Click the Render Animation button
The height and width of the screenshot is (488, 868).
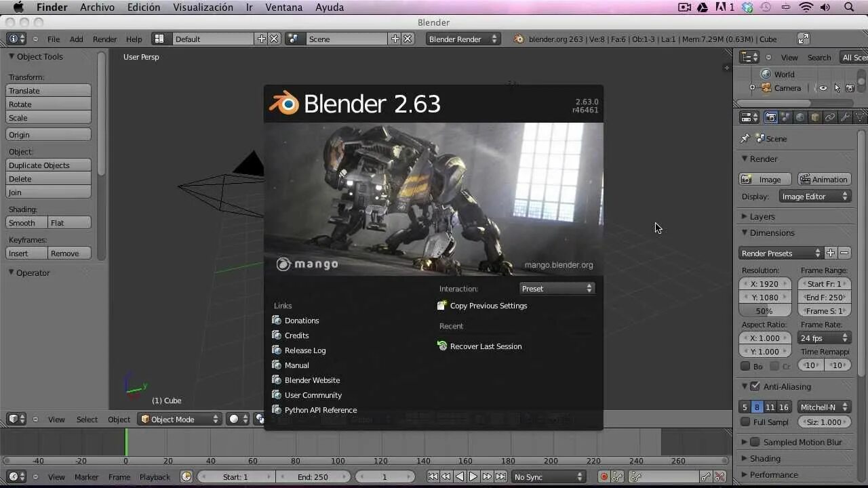click(x=824, y=180)
